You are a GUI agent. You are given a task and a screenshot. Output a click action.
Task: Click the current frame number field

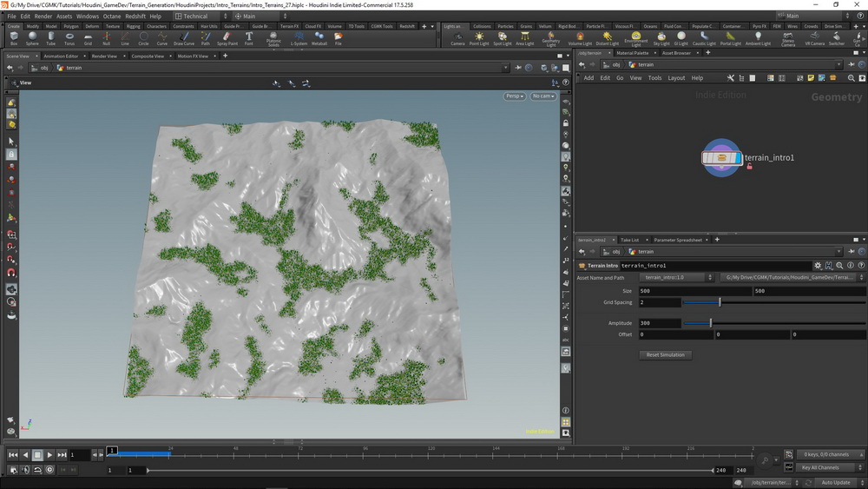(x=79, y=454)
